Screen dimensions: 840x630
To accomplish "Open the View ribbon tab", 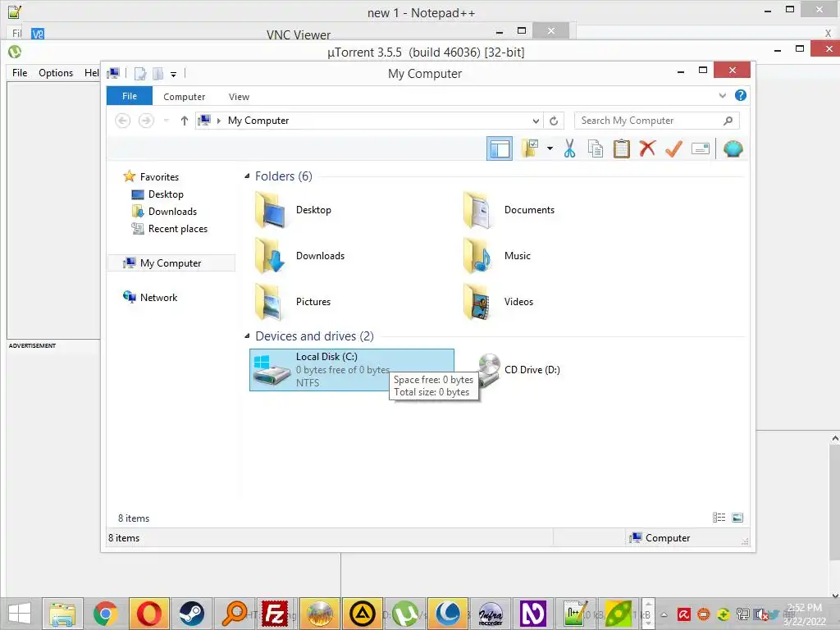I will [x=239, y=97].
